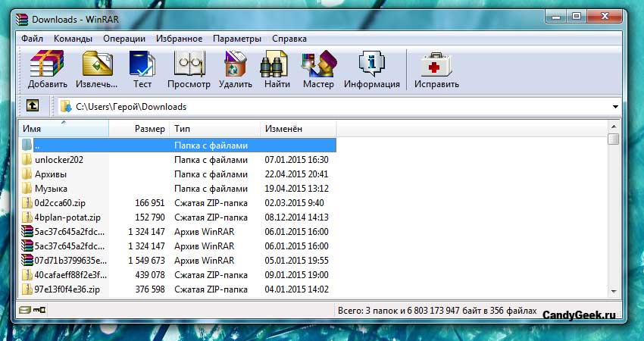
Task: Select the 07d71b3799635e... file name
Action: pos(70,261)
